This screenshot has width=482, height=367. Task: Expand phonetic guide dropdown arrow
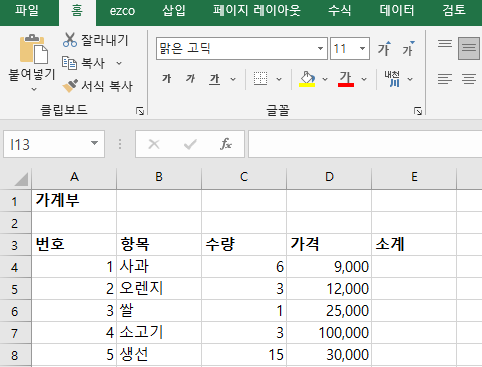coord(410,79)
